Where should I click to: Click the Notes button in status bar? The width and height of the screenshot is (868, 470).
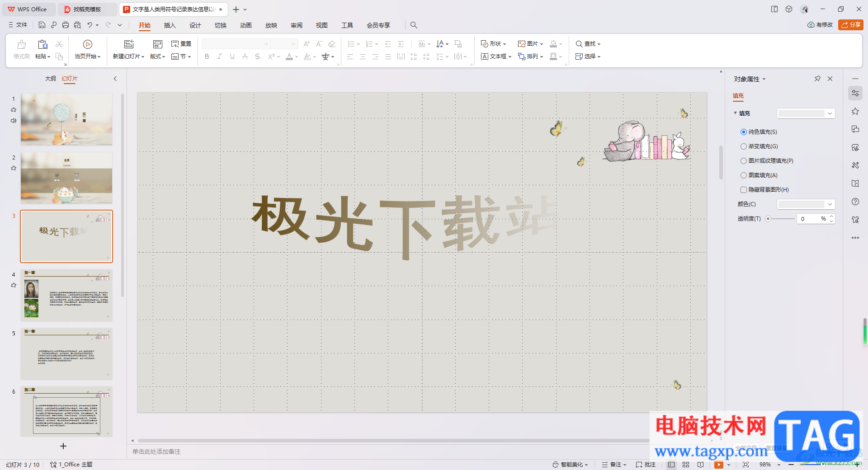(614, 465)
